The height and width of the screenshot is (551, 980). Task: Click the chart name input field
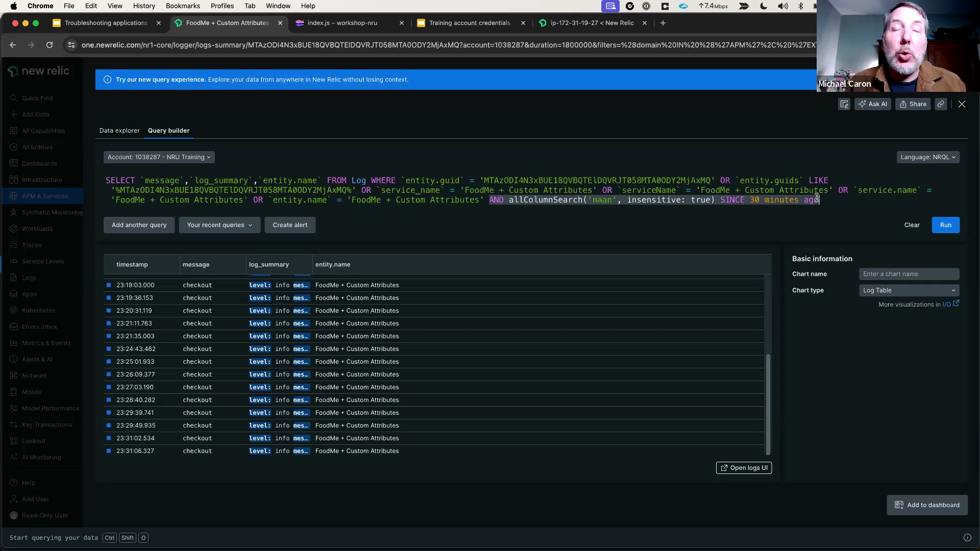(x=909, y=274)
